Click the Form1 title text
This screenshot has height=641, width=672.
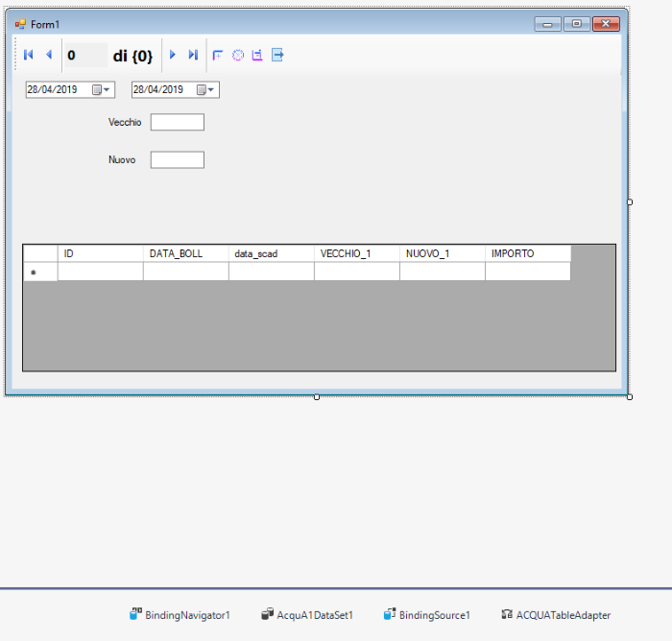45,24
